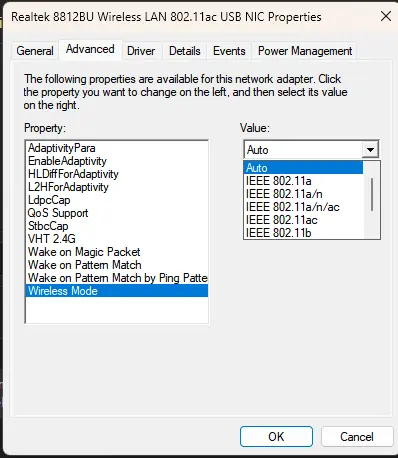Open the Power Management tab
Viewport: 398px width, 458px height.
pyautogui.click(x=305, y=51)
